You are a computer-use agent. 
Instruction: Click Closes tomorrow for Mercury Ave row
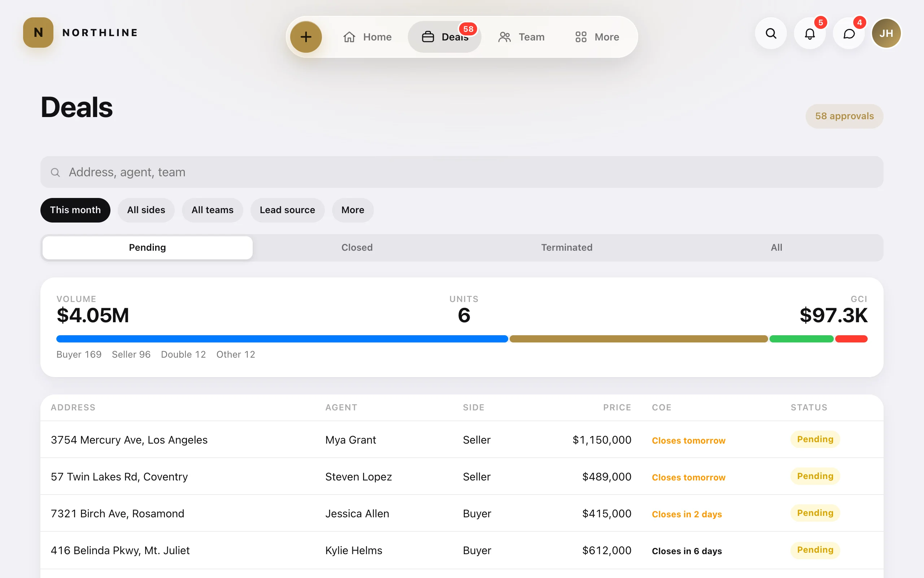[x=688, y=440]
